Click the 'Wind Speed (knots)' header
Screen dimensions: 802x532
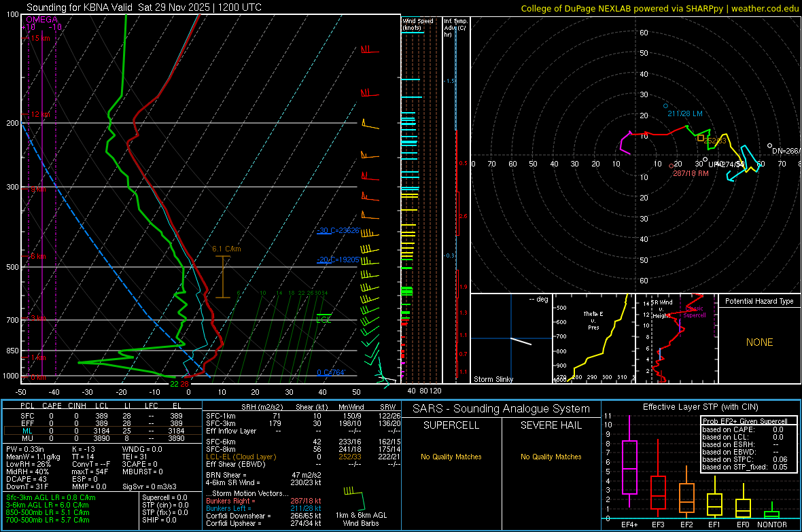click(417, 24)
